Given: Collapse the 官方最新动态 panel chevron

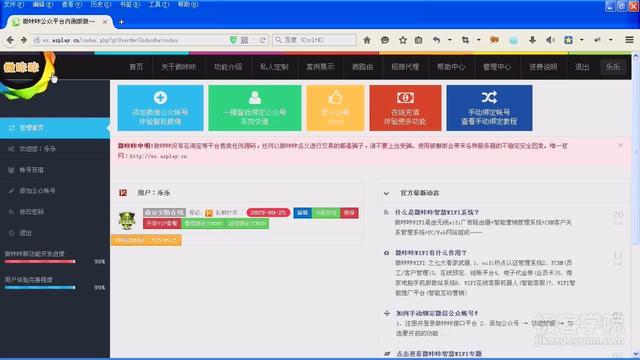Looking at the screenshot, I should click(x=386, y=193).
